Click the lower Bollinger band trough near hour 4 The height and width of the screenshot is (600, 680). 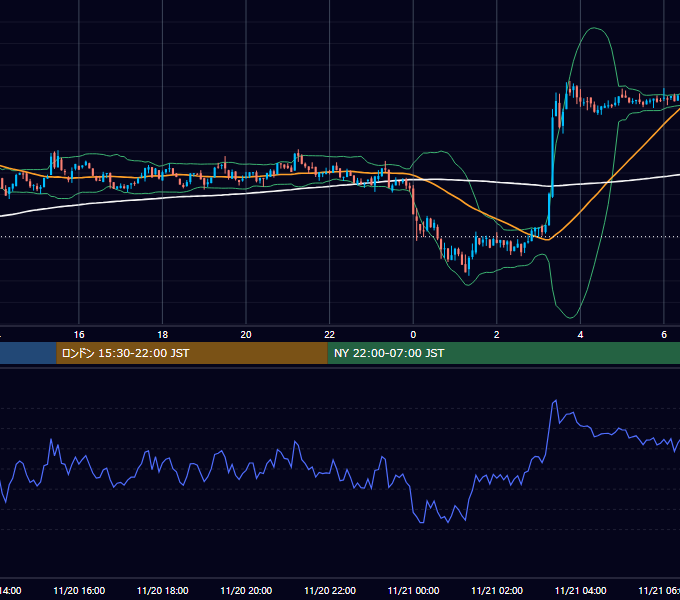571,317
